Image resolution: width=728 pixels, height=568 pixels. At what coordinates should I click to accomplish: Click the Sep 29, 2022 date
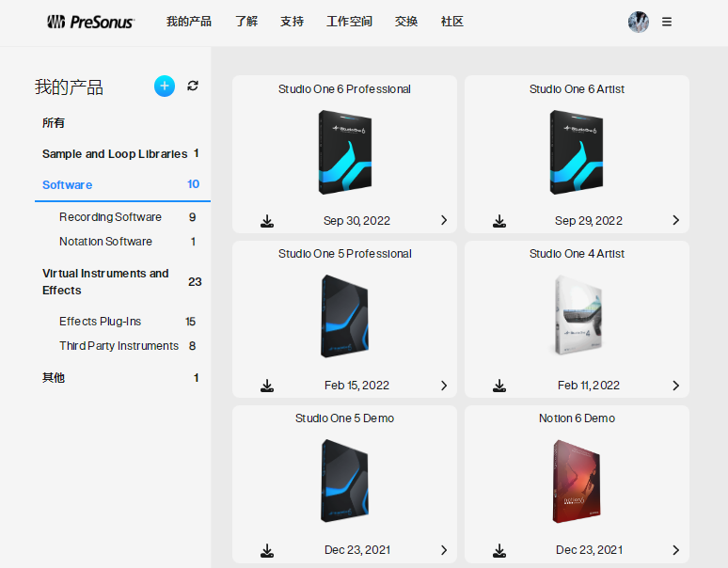tap(589, 221)
